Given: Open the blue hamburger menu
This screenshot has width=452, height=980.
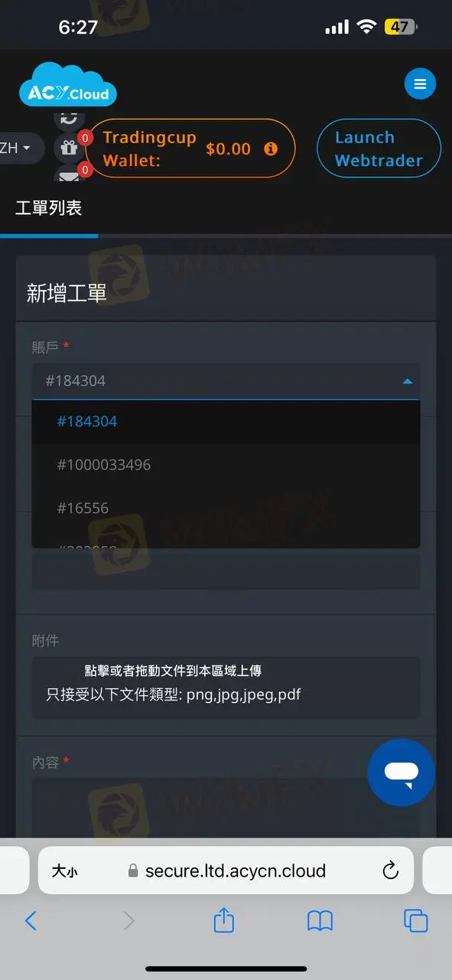Looking at the screenshot, I should pos(420,83).
